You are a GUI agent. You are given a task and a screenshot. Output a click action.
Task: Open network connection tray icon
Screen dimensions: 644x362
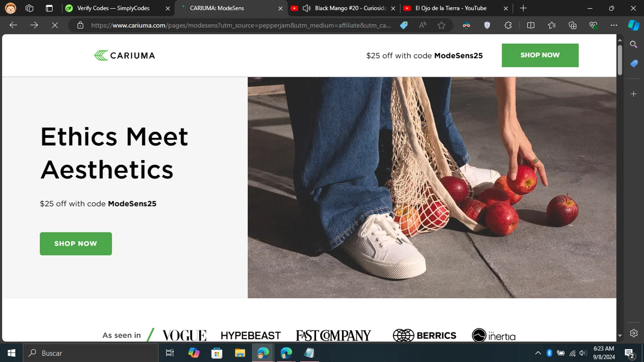(572, 353)
